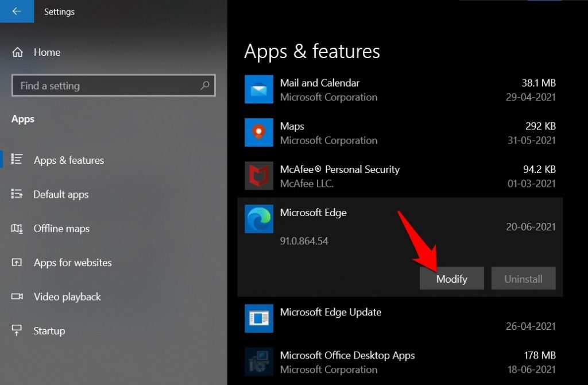Viewport: 588px width, 385px height.
Task: Open the Default apps section
Action: click(61, 194)
